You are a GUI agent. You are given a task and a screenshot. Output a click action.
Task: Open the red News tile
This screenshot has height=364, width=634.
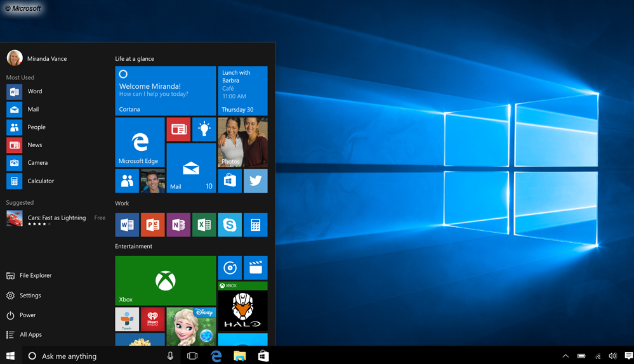coord(178,129)
